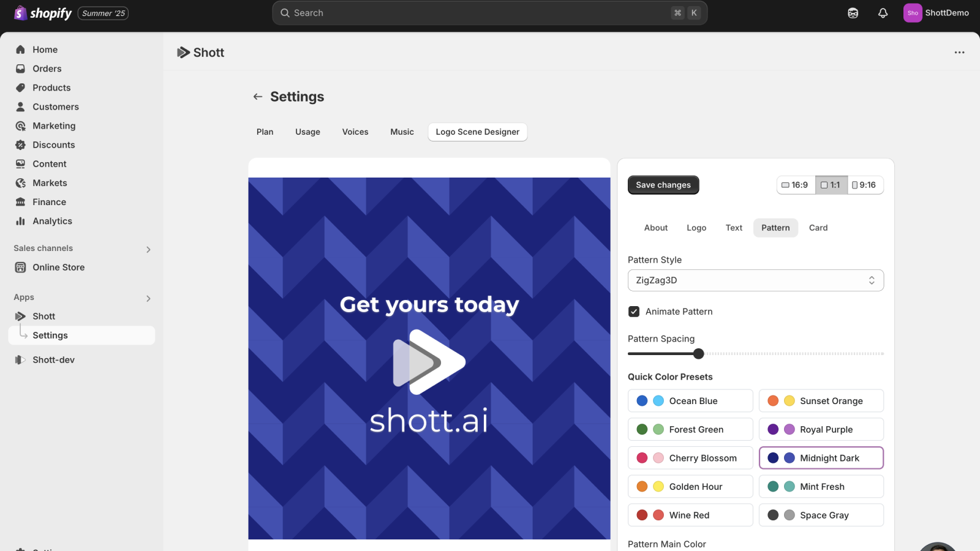
Task: Click the Shott app icon in sidebar
Action: [20, 316]
